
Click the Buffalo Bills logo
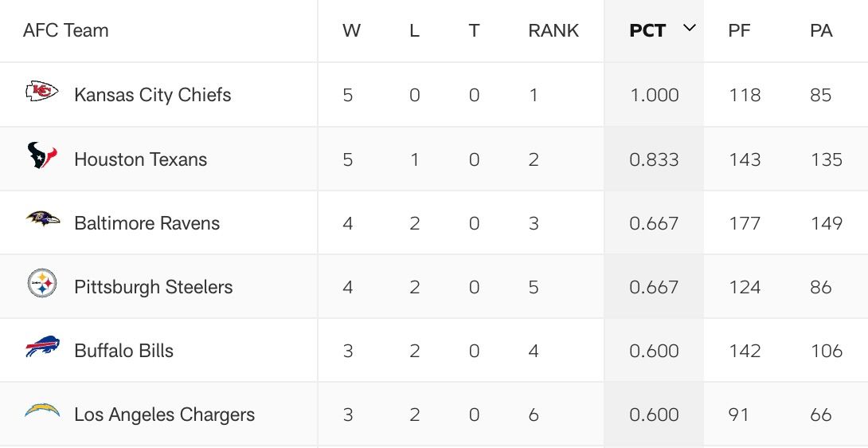(x=43, y=347)
